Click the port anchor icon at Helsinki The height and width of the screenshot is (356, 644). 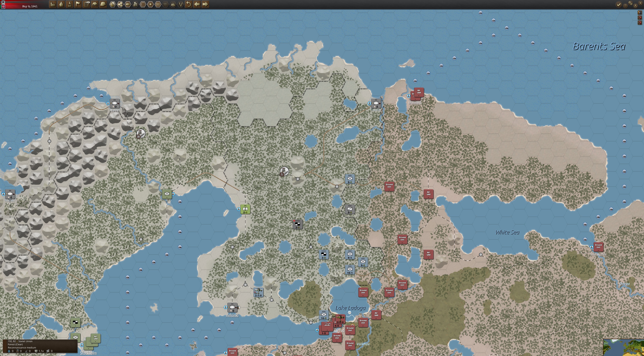pyautogui.click(x=226, y=307)
